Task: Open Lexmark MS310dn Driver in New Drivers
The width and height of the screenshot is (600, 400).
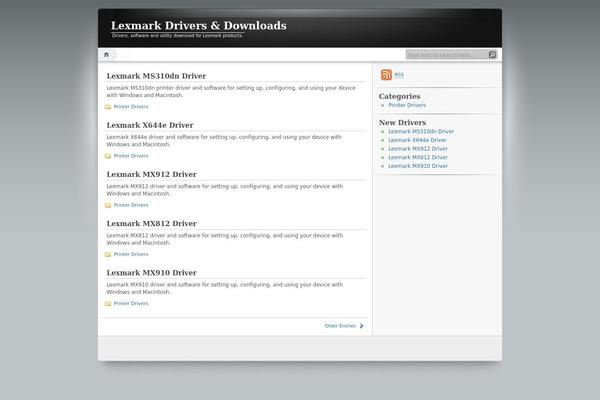Action: [x=421, y=132]
